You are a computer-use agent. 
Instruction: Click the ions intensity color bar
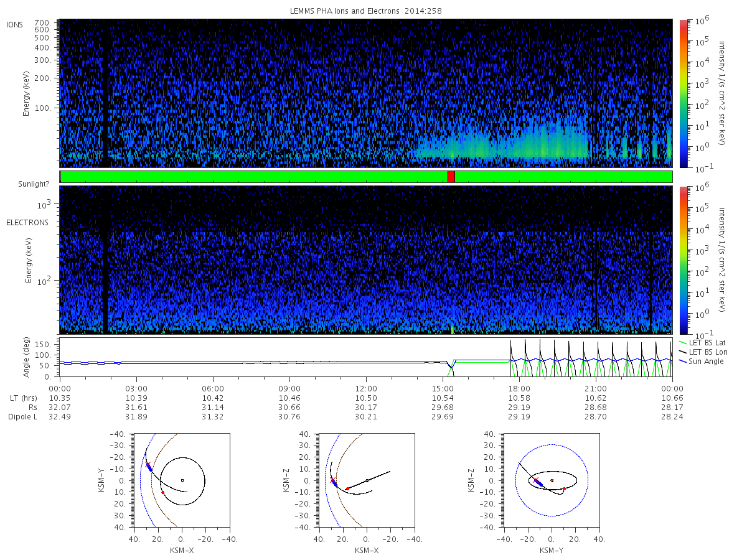[x=683, y=93]
